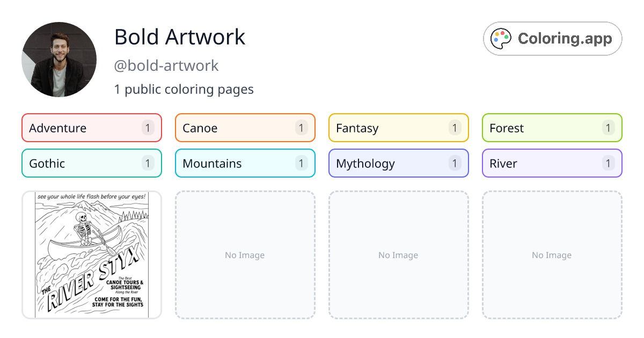644x338 pixels.
Task: Click the second No Image placeholder
Action: pos(245,255)
